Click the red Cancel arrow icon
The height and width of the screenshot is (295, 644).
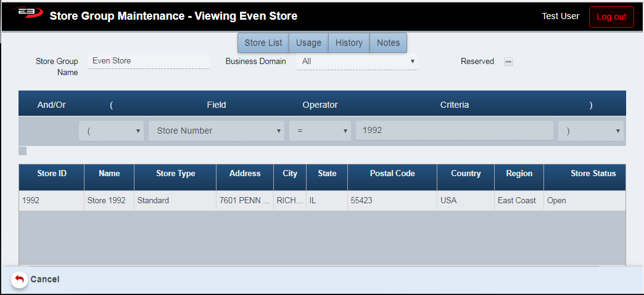(x=19, y=280)
